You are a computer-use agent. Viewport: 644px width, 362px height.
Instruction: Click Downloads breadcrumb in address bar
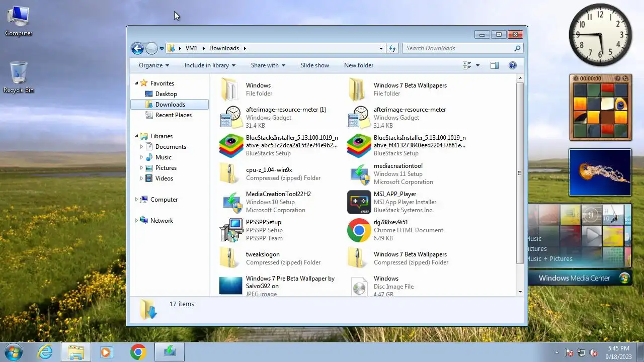click(x=224, y=48)
